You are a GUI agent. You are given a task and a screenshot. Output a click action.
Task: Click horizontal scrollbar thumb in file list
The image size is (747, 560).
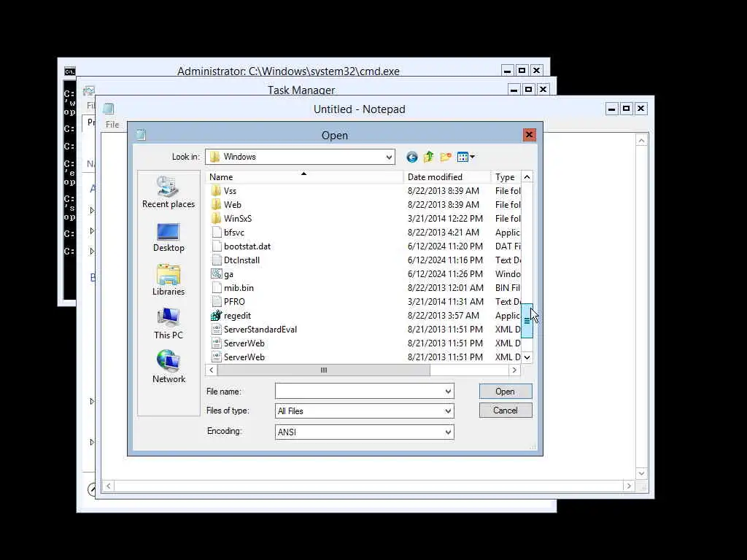(x=324, y=370)
